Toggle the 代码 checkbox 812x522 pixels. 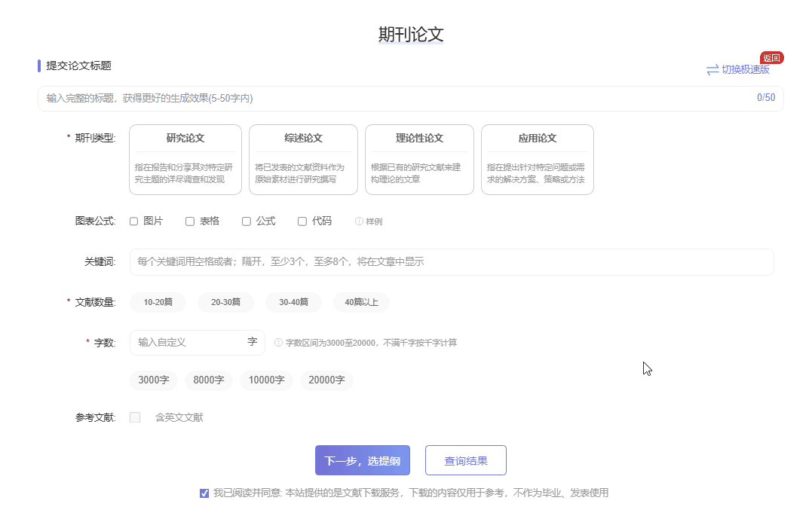pyautogui.click(x=302, y=221)
